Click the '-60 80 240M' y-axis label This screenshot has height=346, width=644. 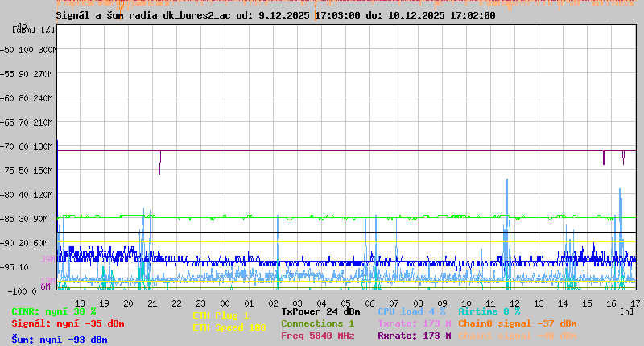click(x=27, y=98)
